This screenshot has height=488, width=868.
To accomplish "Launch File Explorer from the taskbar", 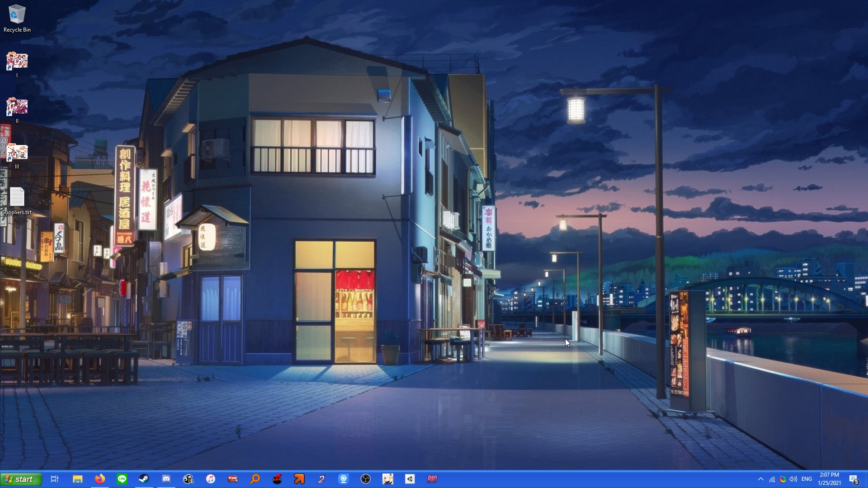I will (x=77, y=479).
